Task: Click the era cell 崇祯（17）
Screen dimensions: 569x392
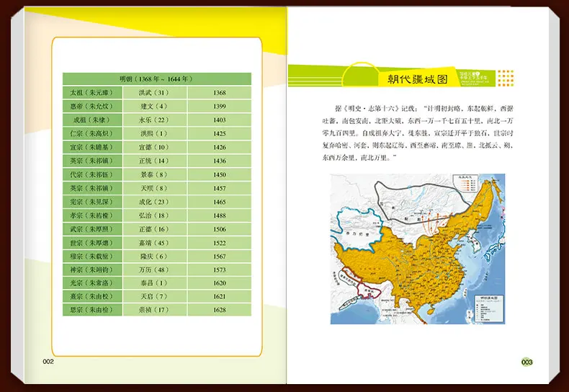Action: (155, 310)
